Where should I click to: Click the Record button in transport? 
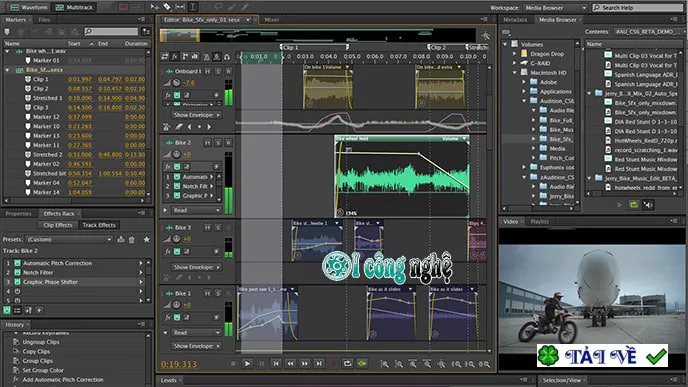(333, 363)
